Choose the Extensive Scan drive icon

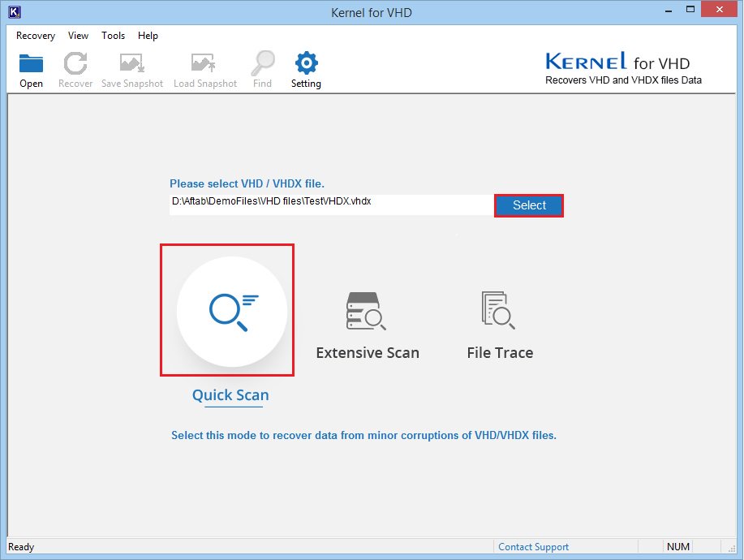click(x=365, y=311)
